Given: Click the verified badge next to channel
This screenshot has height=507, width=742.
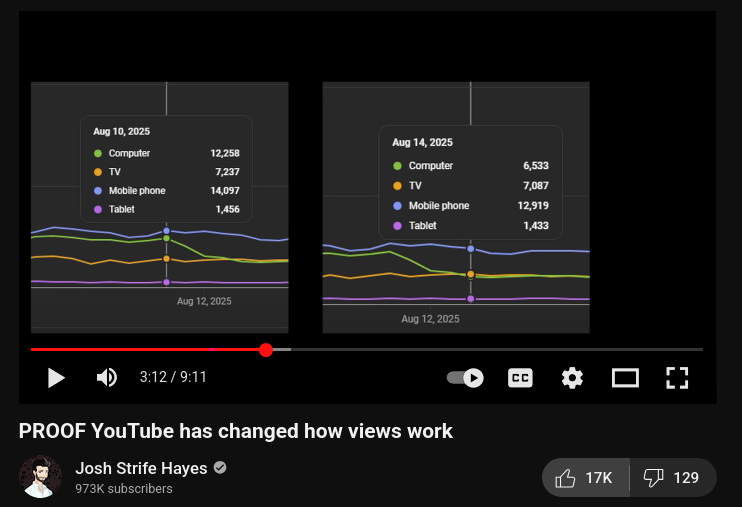Looking at the screenshot, I should [x=220, y=468].
